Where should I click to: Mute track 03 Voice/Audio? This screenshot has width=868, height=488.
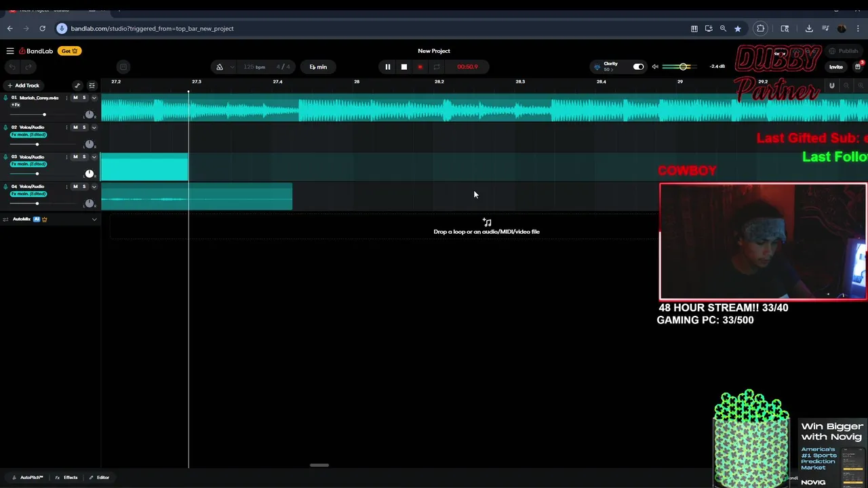(75, 157)
